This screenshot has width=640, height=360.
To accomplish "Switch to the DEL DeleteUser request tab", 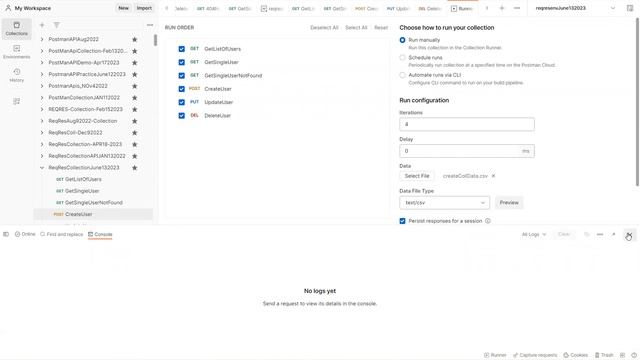I will click(x=429, y=8).
